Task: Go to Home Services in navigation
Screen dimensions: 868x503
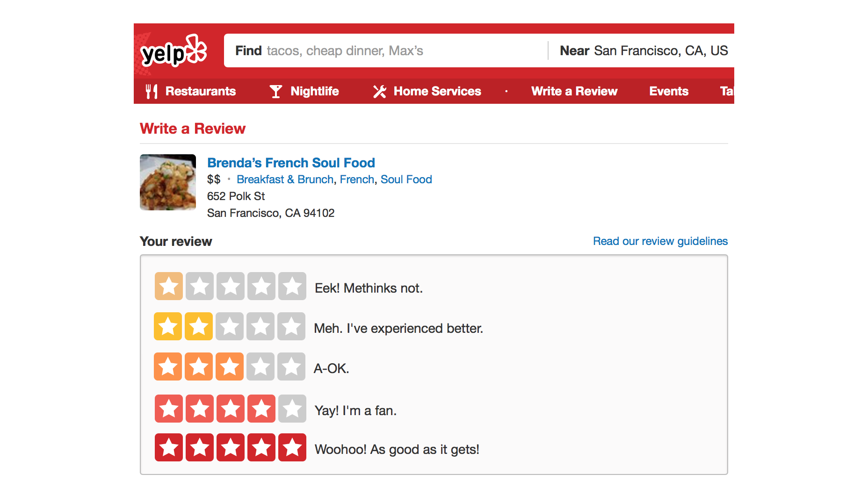Action: point(437,91)
